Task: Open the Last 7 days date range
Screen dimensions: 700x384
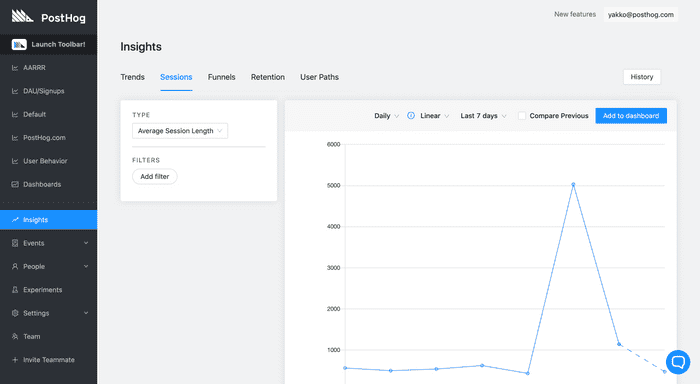Action: (483, 116)
